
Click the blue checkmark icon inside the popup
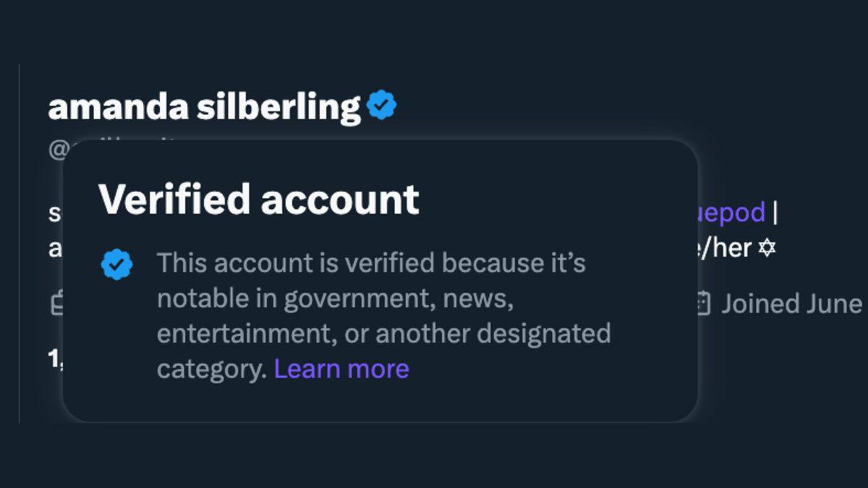coord(116,265)
